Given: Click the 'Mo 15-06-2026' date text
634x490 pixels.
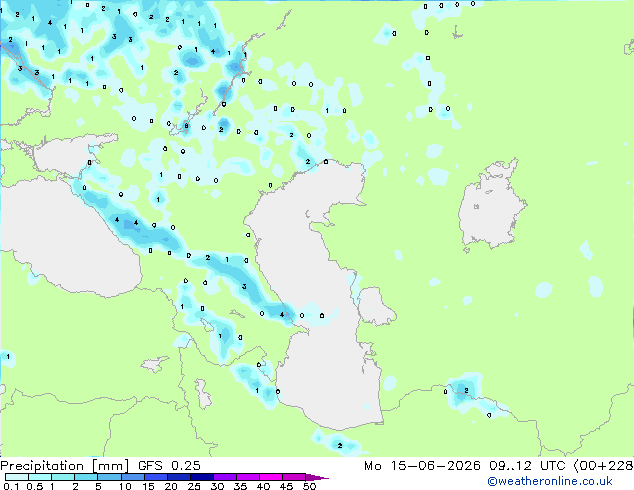Looking at the screenshot, I should click(x=422, y=466).
